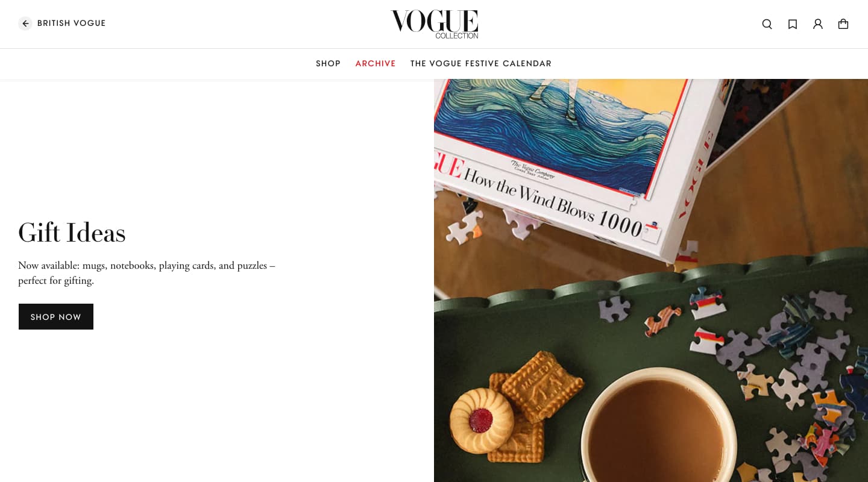Click the embossed rectangular biscuit on the tray
Viewport: 868px width, 482px height.
pos(542,387)
